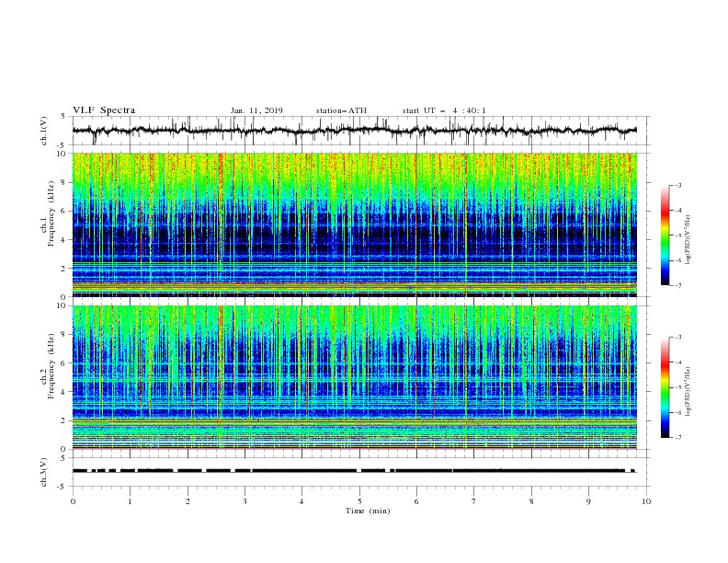Viewport: 728px width, 563px height.
Task: Click the log(PSD) label beside ch.2 colorbar
Action: (688, 392)
